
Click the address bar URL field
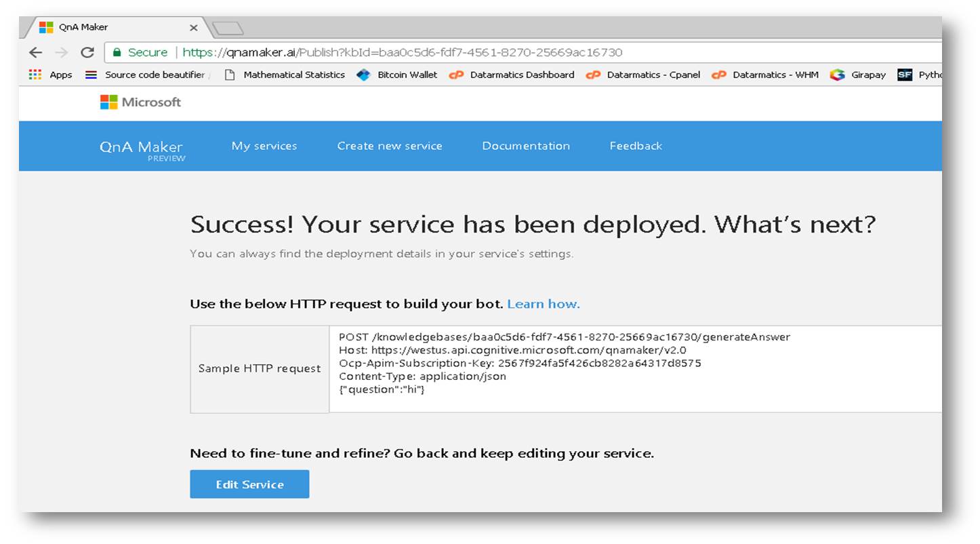522,52
